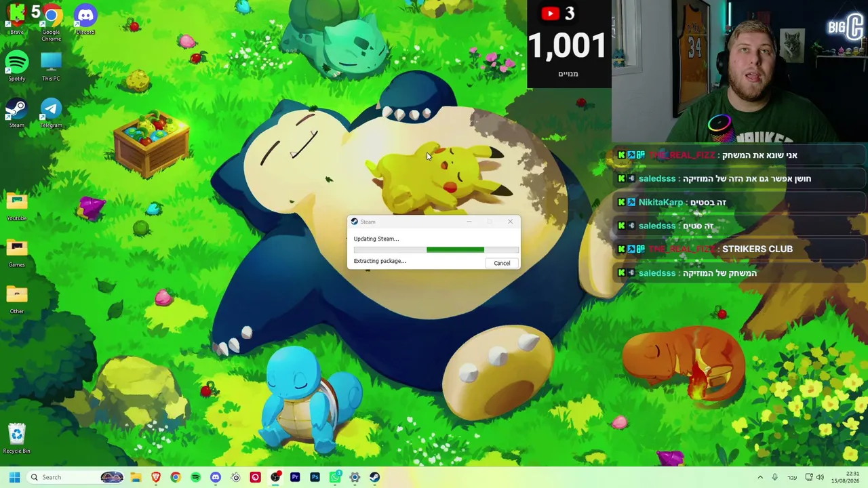Screen dimensions: 868x488
Task: Click the 'Extracting package...' status text
Action: click(380, 261)
